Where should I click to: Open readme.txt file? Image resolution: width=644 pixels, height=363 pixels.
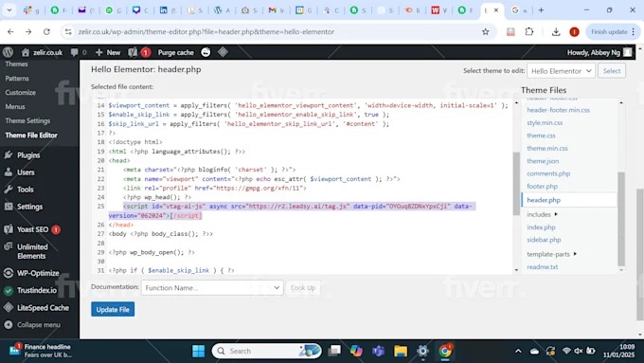tap(542, 267)
